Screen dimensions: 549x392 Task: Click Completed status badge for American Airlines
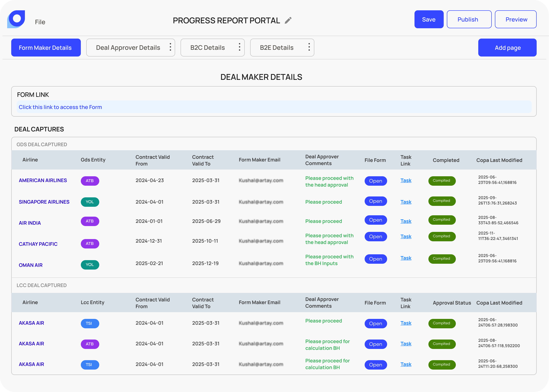click(x=442, y=181)
